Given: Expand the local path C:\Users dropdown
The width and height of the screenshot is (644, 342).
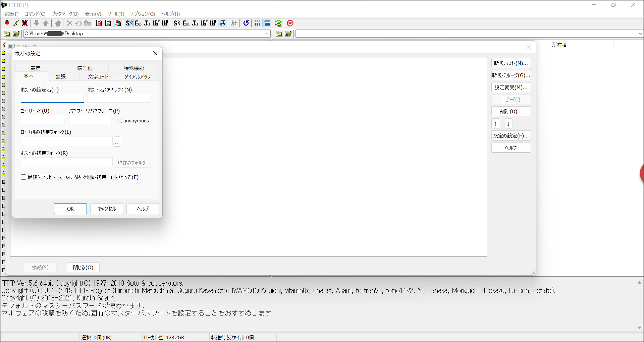Looking at the screenshot, I should pos(267,34).
